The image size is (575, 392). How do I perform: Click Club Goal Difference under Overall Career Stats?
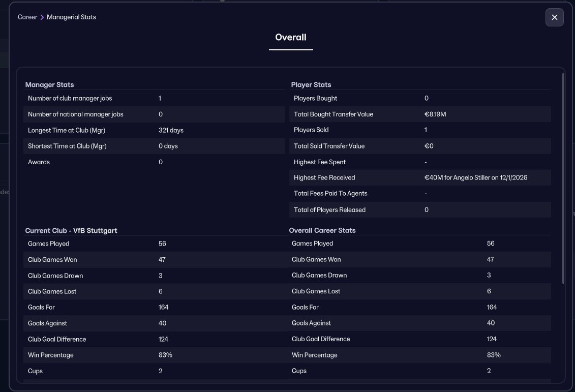coord(320,339)
